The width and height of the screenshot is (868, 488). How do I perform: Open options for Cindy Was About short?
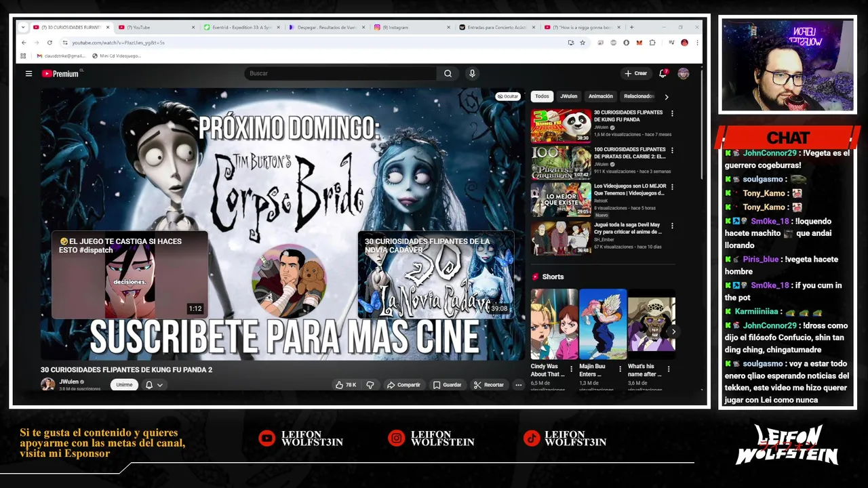tap(571, 369)
